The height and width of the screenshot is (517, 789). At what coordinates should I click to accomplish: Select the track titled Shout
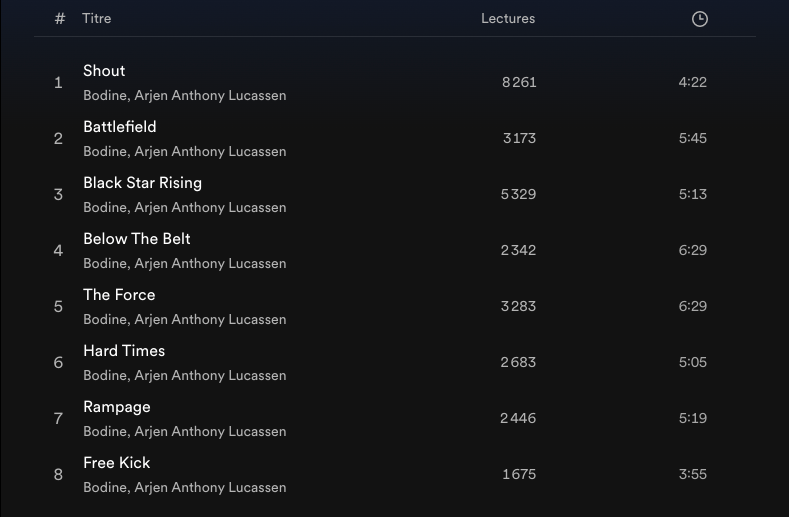[x=104, y=71]
